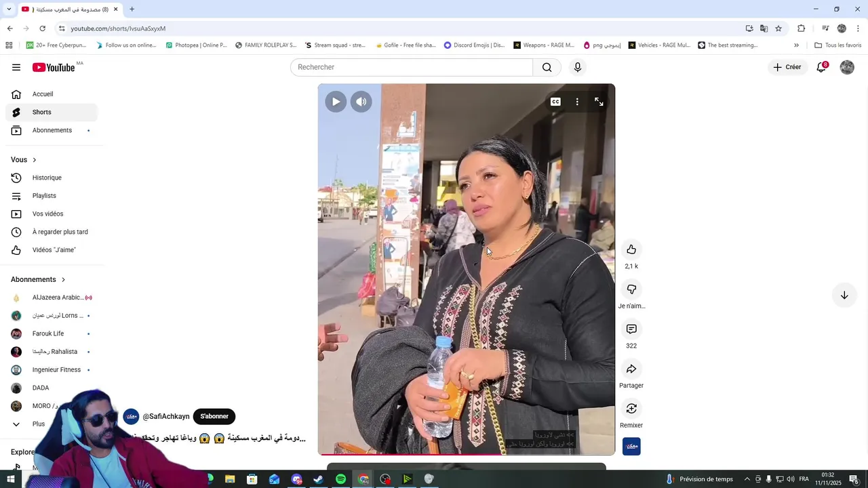868x488 pixels.
Task: Expand the Vous section chevron
Action: (x=35, y=160)
